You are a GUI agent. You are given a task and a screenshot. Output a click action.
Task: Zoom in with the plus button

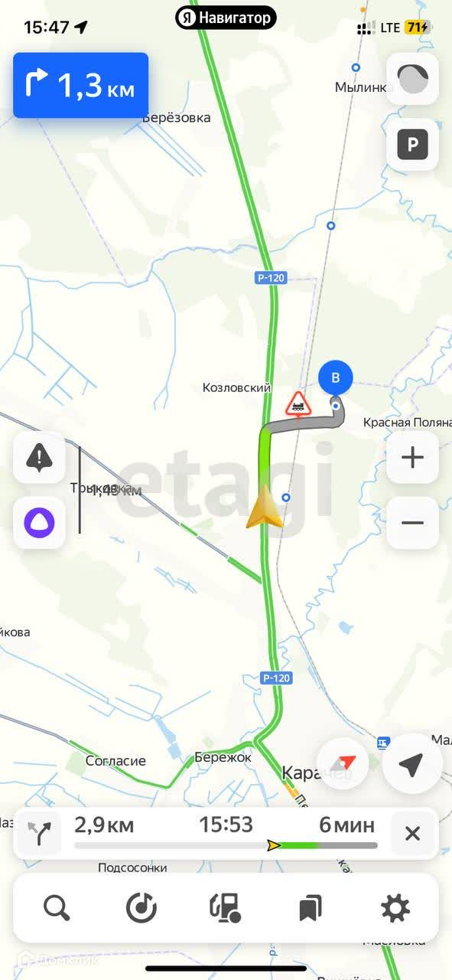[412, 458]
